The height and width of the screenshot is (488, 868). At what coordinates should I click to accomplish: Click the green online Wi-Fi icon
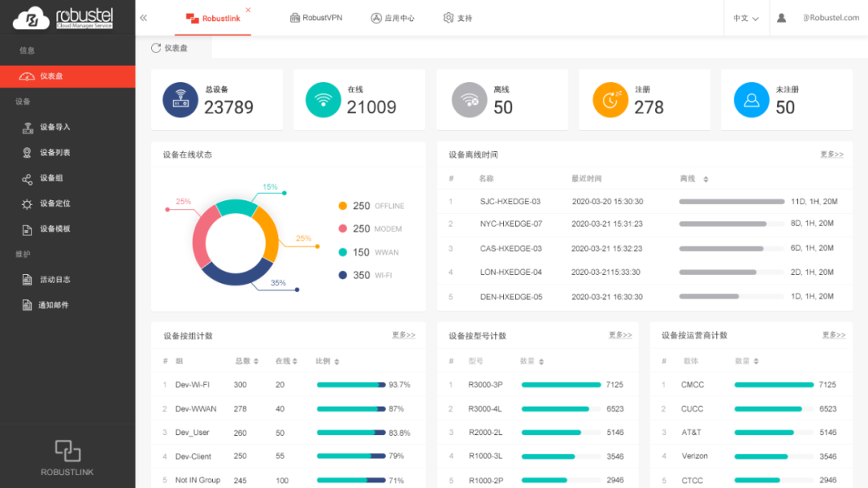pyautogui.click(x=323, y=100)
